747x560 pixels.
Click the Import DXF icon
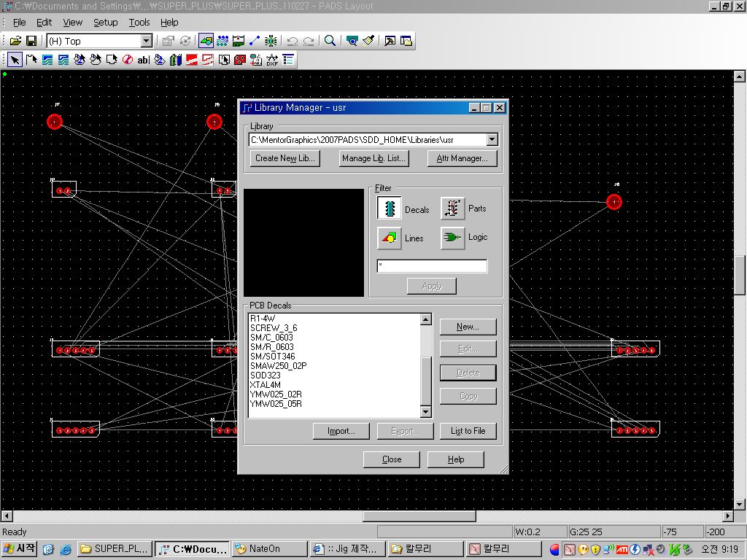[272, 60]
